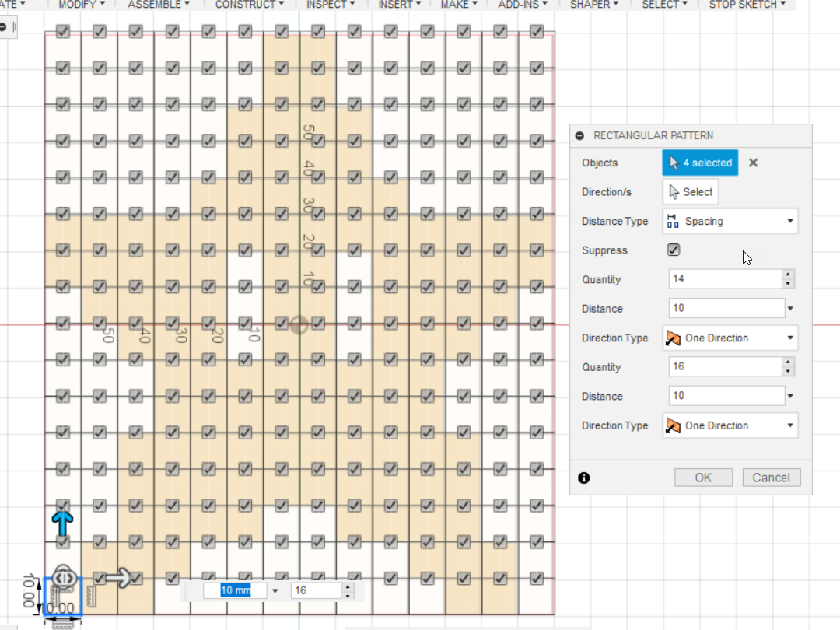Click the small minus icon at the top-left of canvas
The height and width of the screenshot is (630, 840).
click(3, 26)
